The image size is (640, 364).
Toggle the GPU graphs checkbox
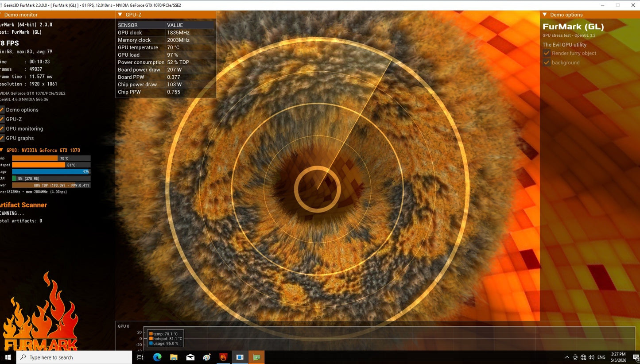tap(2, 138)
